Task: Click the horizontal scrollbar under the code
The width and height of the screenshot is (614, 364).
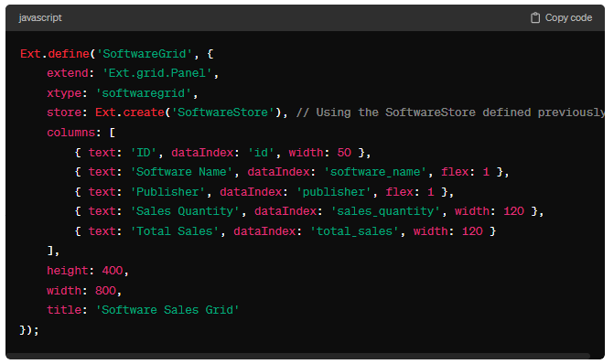Action: [x=299, y=356]
